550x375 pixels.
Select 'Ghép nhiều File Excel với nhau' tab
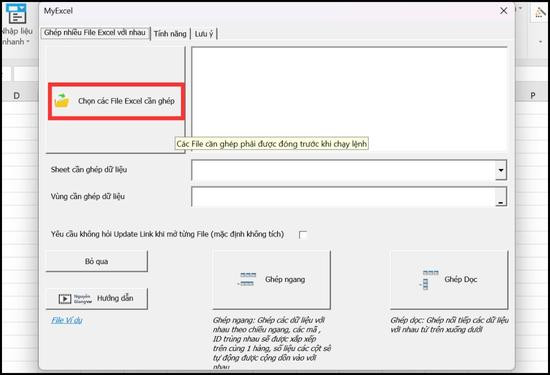tap(95, 33)
